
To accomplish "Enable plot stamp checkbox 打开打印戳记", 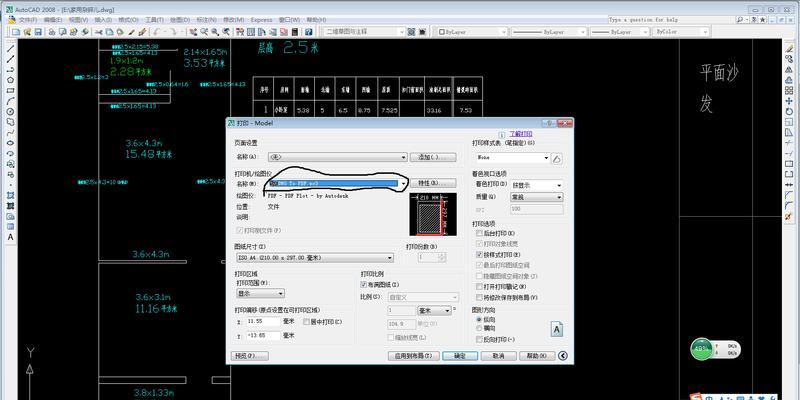I will coord(479,287).
